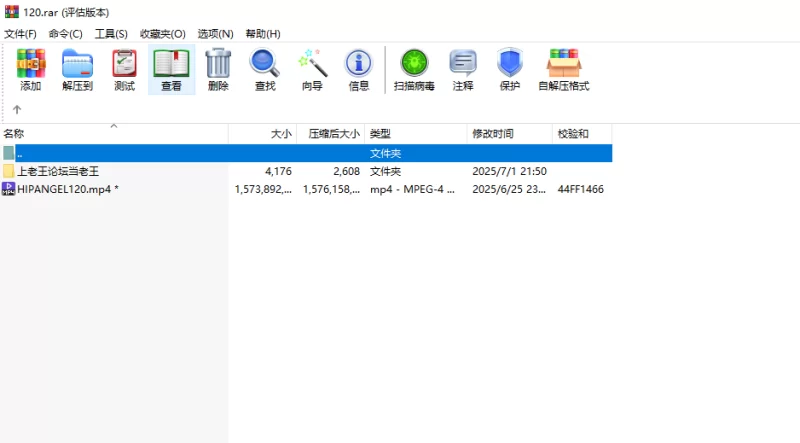
Task: Sort by Name (名称) column header
Action: point(114,134)
